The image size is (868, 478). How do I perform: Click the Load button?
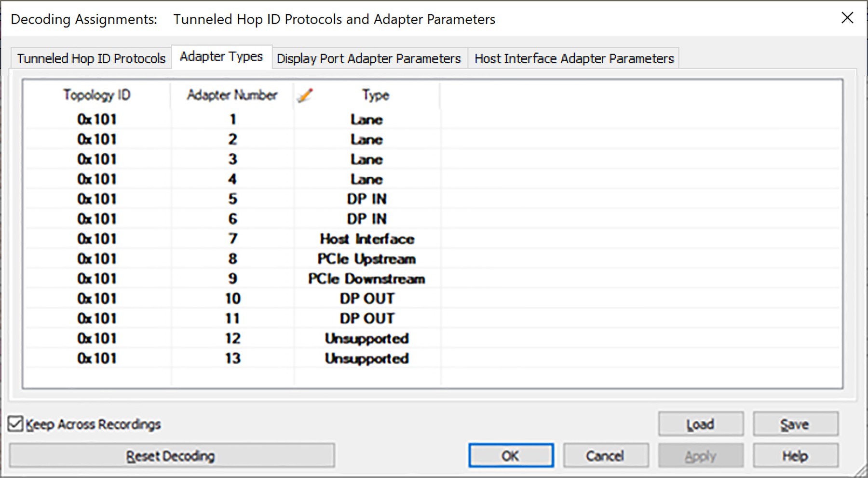coord(701,424)
